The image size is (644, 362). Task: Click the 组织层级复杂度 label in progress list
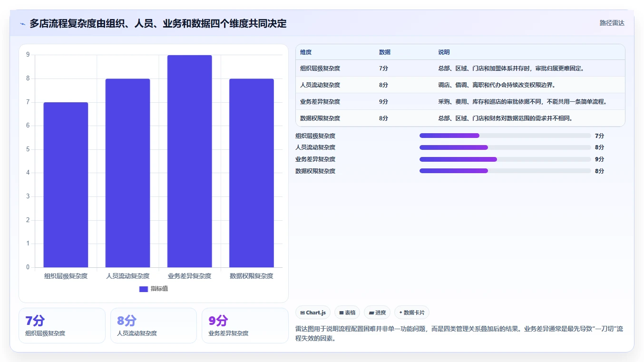tap(315, 136)
